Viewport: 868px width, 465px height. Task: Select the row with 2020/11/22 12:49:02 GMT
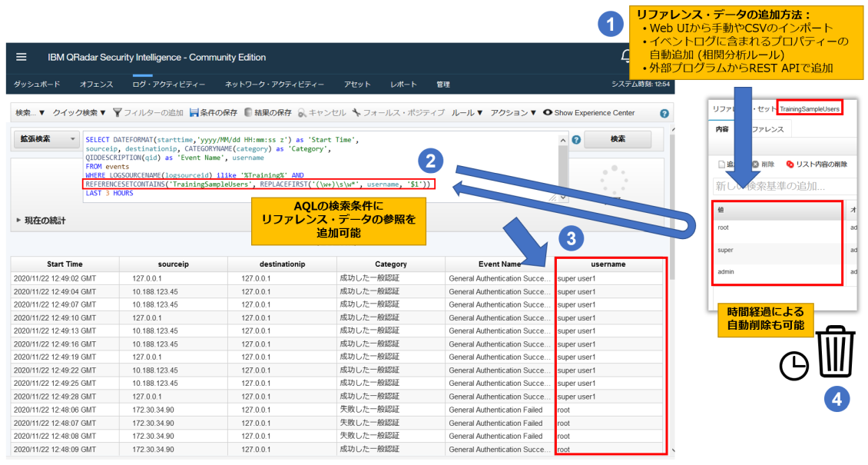click(x=337, y=278)
